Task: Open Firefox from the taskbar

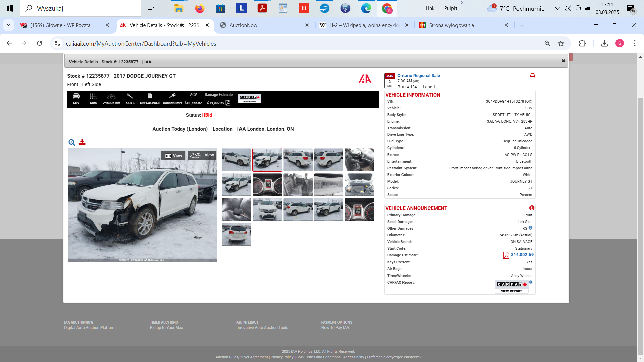Action: click(x=200, y=8)
